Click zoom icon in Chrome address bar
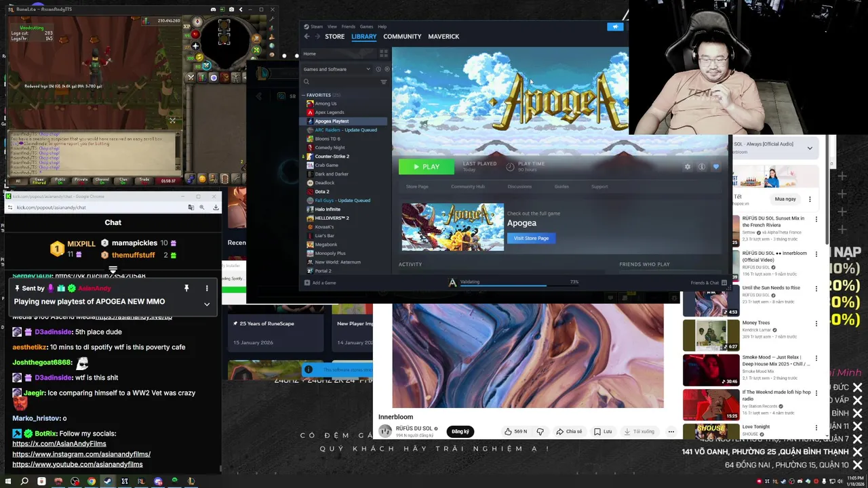Viewport: 868px width, 488px height. [x=202, y=207]
